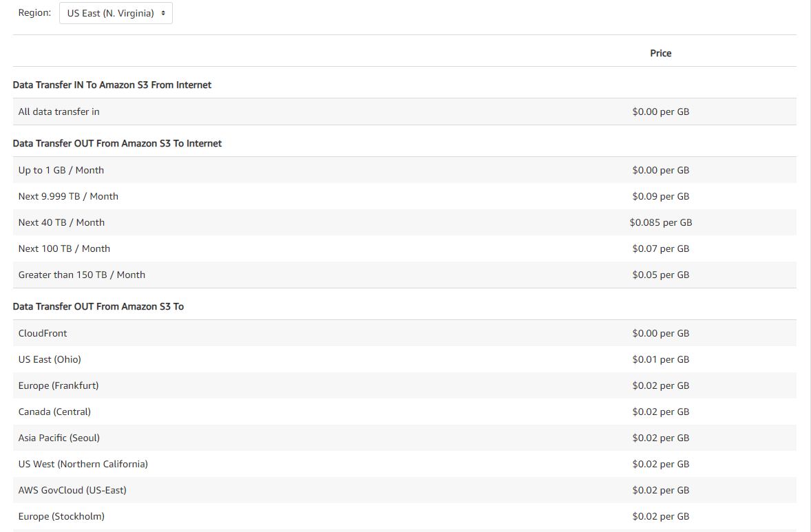Click the price for Up to 1 GB / Month
811x532 pixels.
click(x=660, y=170)
